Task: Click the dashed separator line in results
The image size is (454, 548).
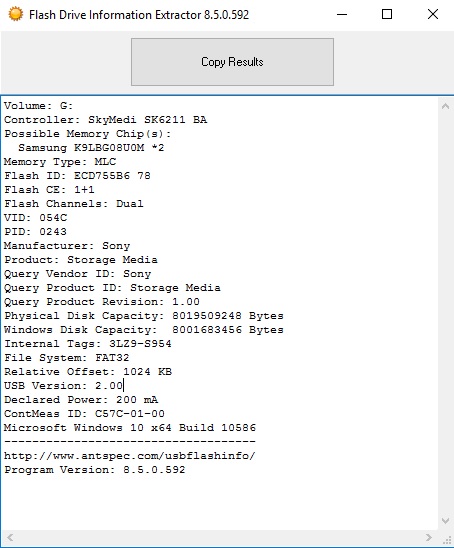Action: 130,442
